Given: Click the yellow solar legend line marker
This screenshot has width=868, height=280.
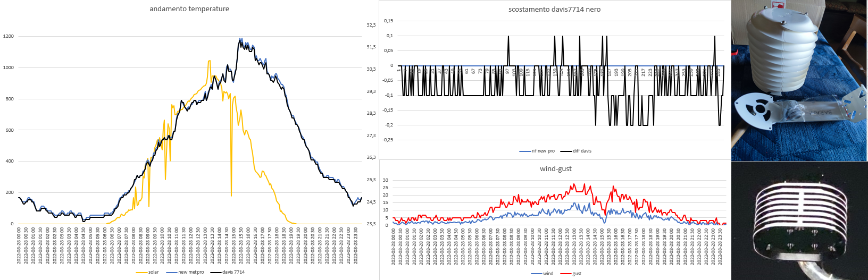Looking at the screenshot, I should 141,272.
